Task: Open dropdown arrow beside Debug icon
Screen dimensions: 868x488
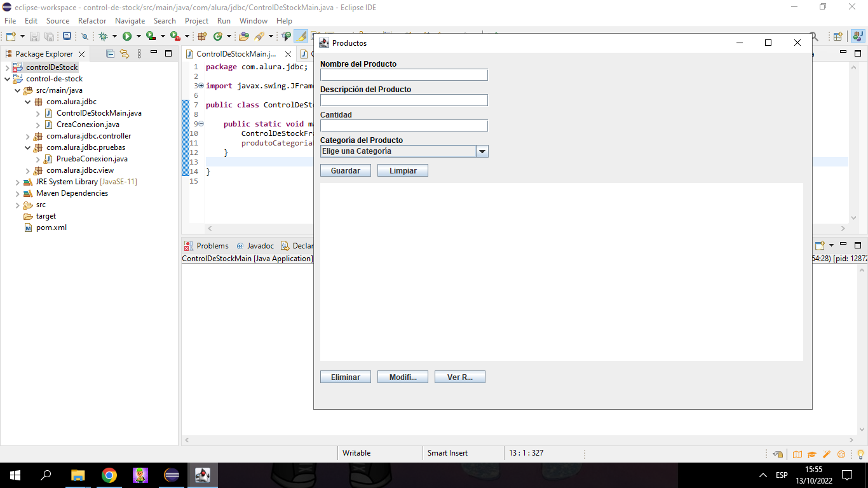Action: [x=114, y=37]
